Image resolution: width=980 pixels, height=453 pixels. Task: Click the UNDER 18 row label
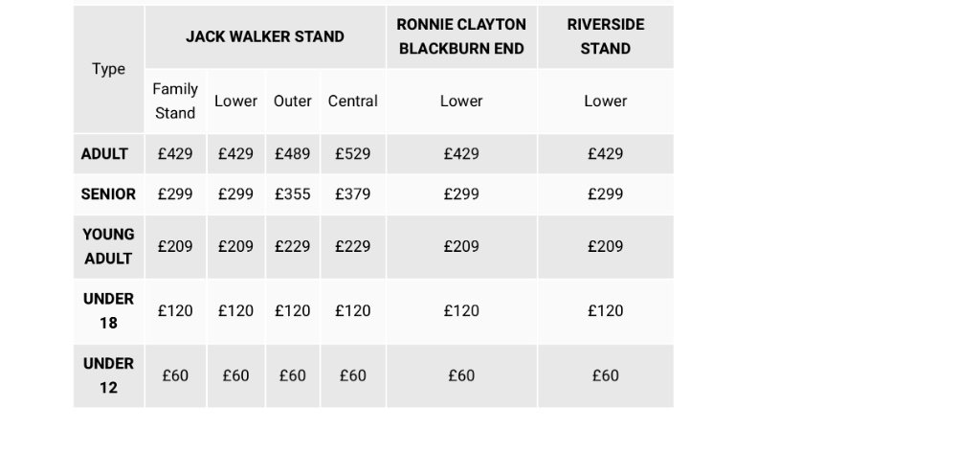(x=109, y=311)
